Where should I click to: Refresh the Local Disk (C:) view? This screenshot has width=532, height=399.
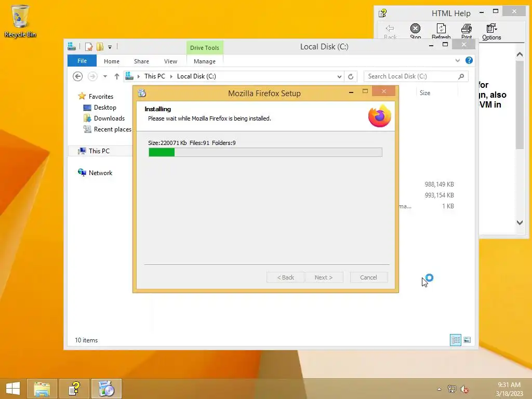[351, 76]
